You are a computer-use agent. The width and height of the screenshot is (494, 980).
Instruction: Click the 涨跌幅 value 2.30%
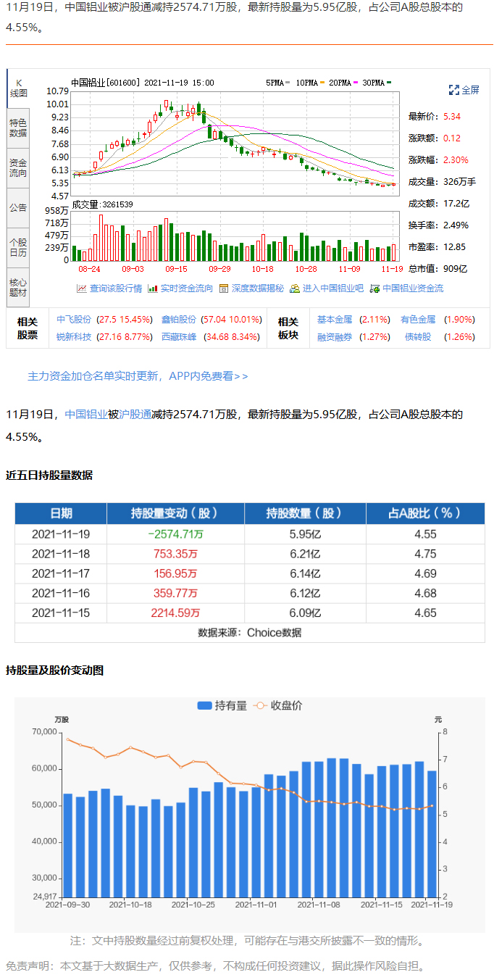pos(456,159)
